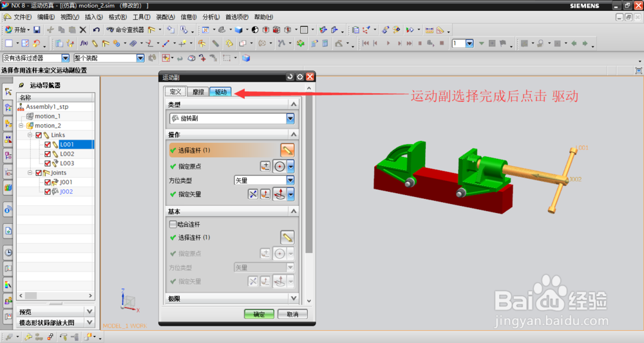This screenshot has width=644, height=343.
Task: Toggle the J002 joint checkbox
Action: pyautogui.click(x=48, y=192)
